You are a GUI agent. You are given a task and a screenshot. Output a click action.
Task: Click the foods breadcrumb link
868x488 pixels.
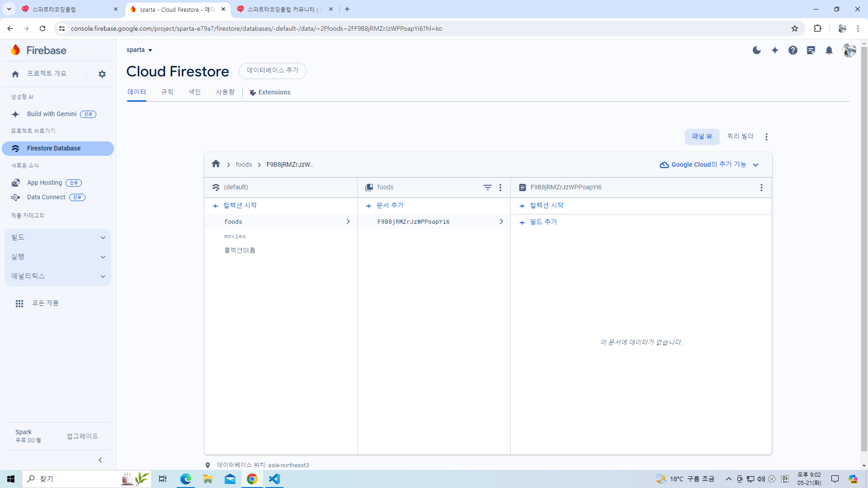(244, 164)
